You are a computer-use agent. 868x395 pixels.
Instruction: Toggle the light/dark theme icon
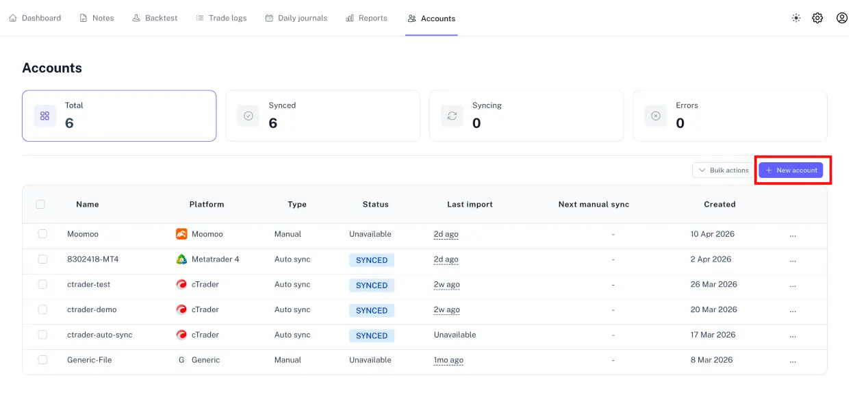point(795,17)
